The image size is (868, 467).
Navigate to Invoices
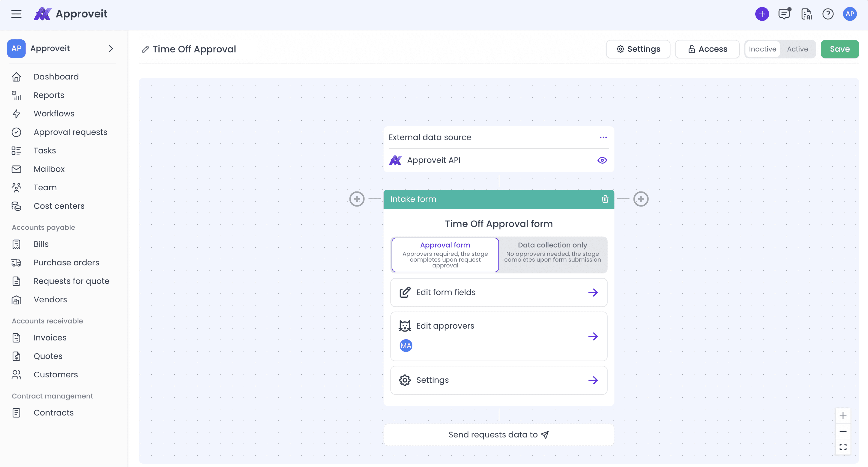click(50, 338)
